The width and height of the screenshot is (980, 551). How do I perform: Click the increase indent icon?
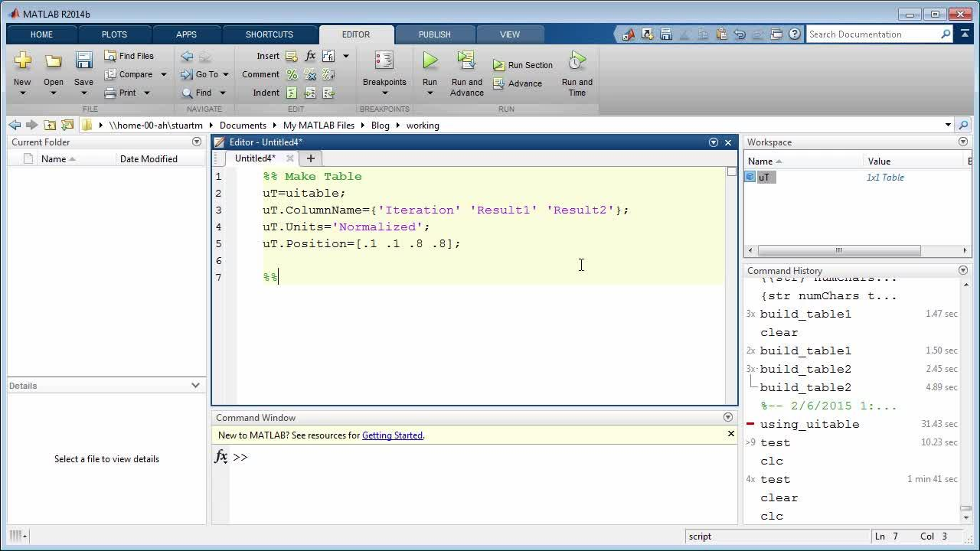coord(310,93)
